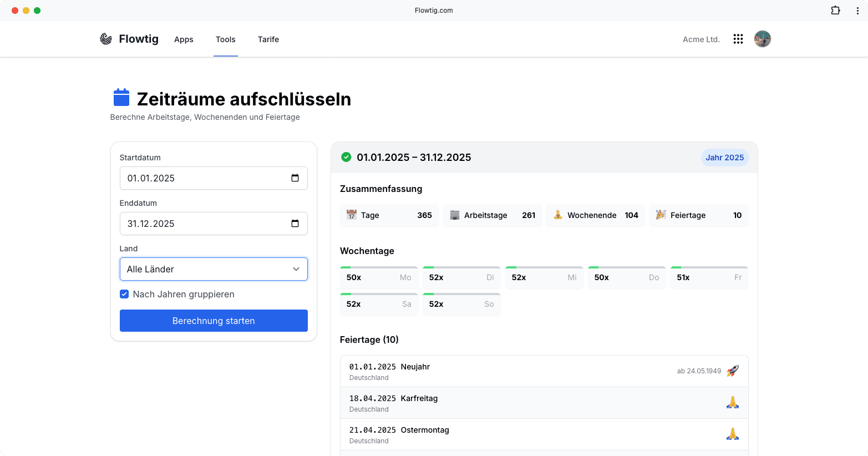Image resolution: width=868 pixels, height=456 pixels.
Task: Select the 01.01.2025 Neujahr holiday text
Action: 389,367
